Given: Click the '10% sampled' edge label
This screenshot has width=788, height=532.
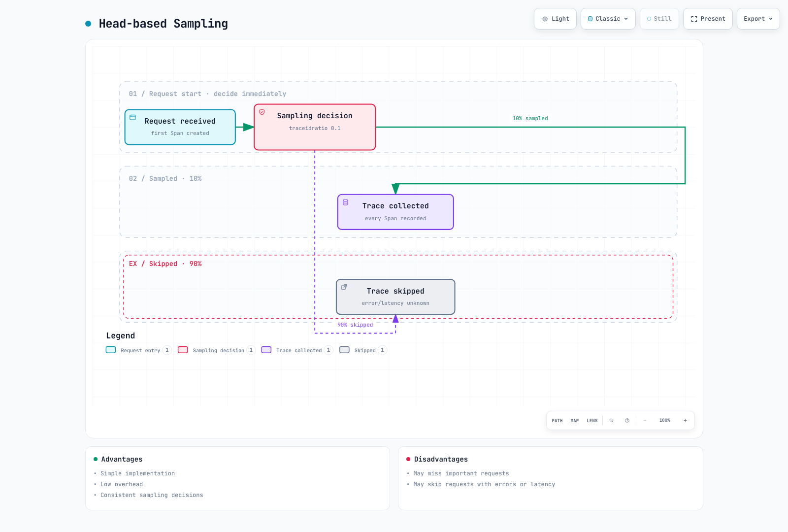Looking at the screenshot, I should tap(530, 119).
